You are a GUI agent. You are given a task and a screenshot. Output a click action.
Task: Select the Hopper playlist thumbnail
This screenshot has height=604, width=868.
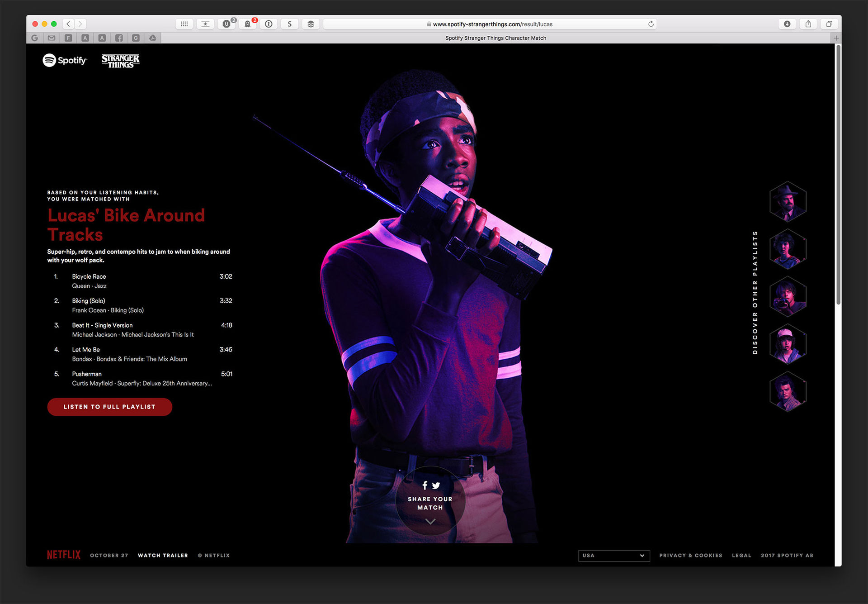[x=788, y=202]
